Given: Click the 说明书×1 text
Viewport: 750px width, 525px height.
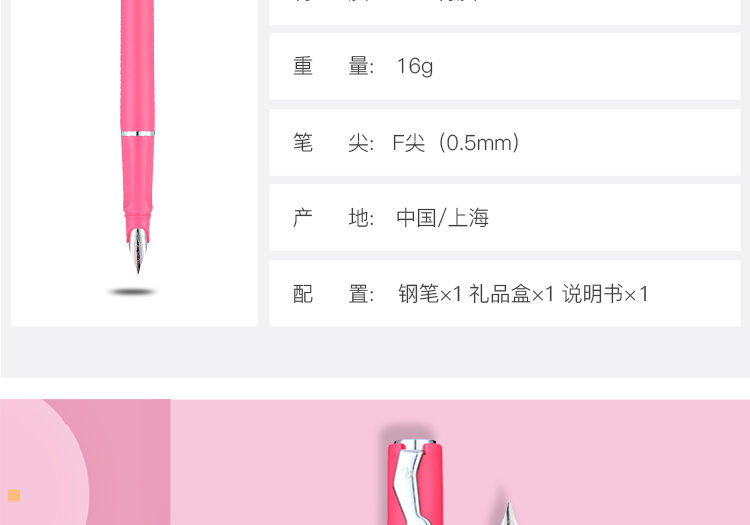Looking at the screenshot, I should pyautogui.click(x=605, y=294).
